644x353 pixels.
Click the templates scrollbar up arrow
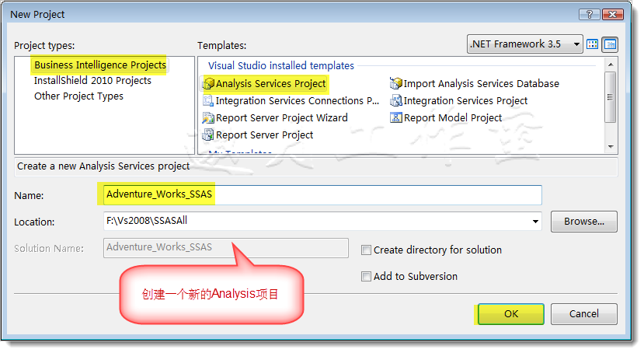tap(611, 65)
